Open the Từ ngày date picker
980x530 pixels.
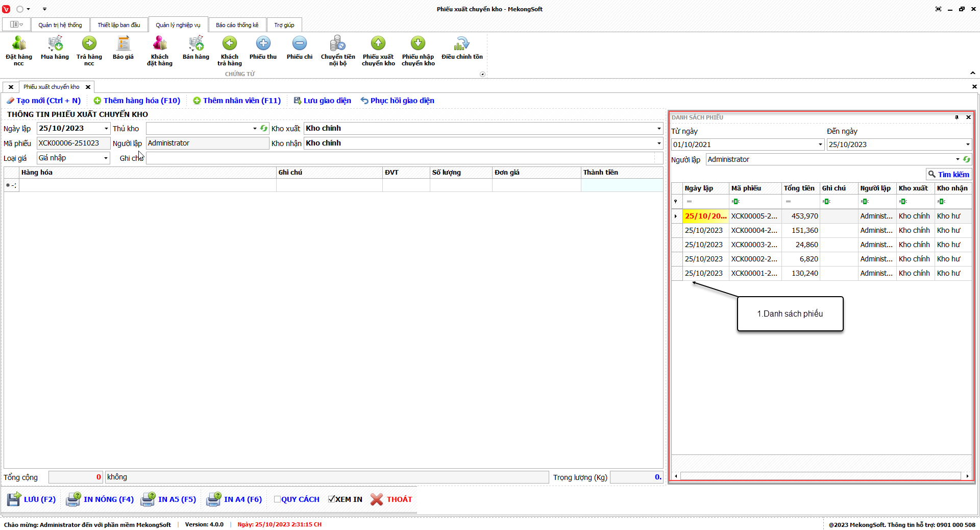pyautogui.click(x=820, y=144)
